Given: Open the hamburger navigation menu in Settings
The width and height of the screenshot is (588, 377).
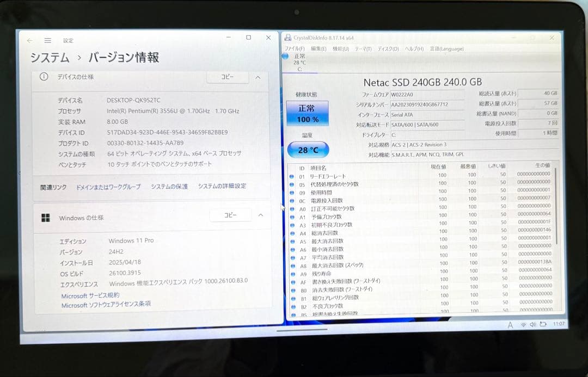Looking at the screenshot, I should [48, 40].
